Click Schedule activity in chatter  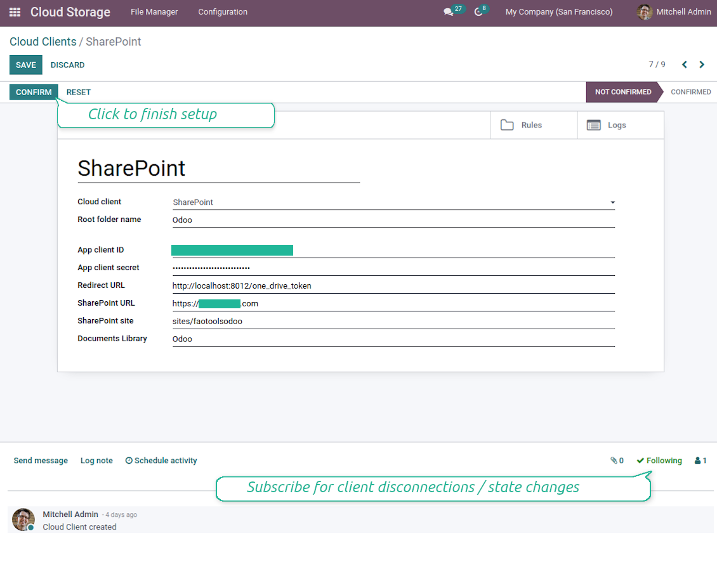tap(161, 461)
